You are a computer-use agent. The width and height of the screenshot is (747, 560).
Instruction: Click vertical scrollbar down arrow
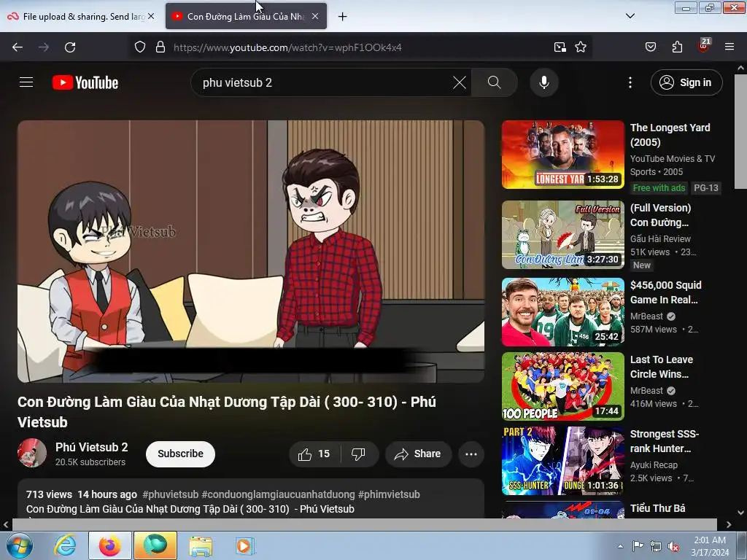tap(740, 513)
